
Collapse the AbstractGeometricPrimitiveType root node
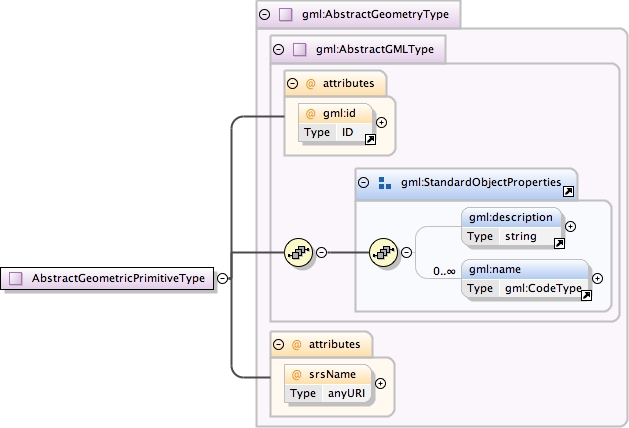(222, 278)
